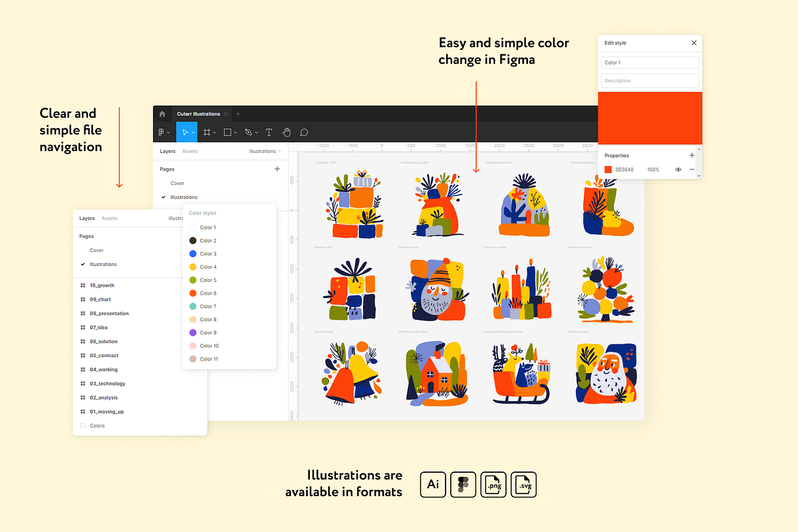Select the Frame tool
Image resolution: width=798 pixels, height=532 pixels.
207,132
